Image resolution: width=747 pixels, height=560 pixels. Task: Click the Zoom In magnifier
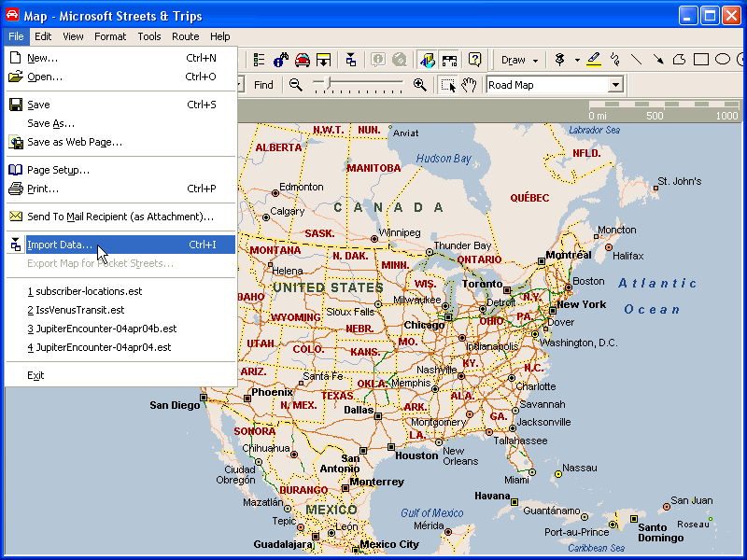pos(419,85)
